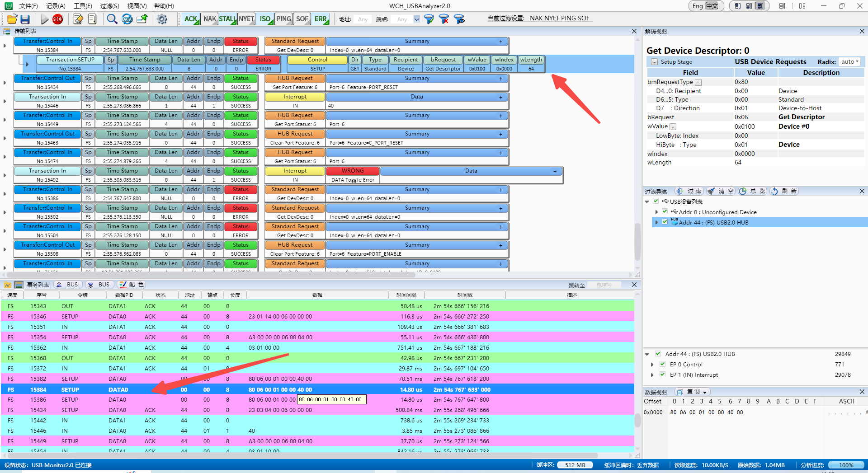Open a capture file with the folder icon
This screenshot has height=473, width=868.
point(12,19)
